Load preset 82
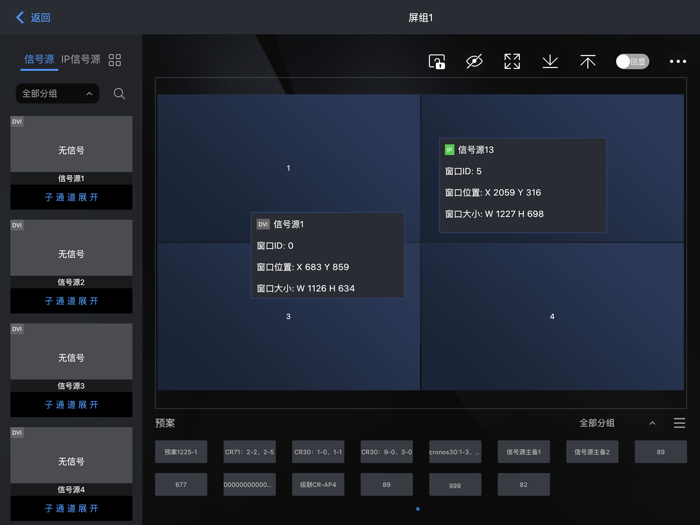Screen dimensions: 700x525 coord(524,484)
